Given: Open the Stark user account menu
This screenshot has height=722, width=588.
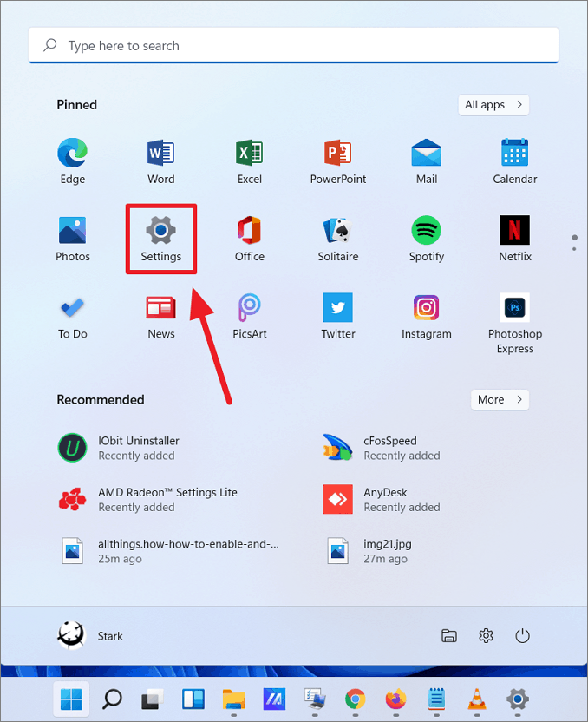Looking at the screenshot, I should [90, 636].
